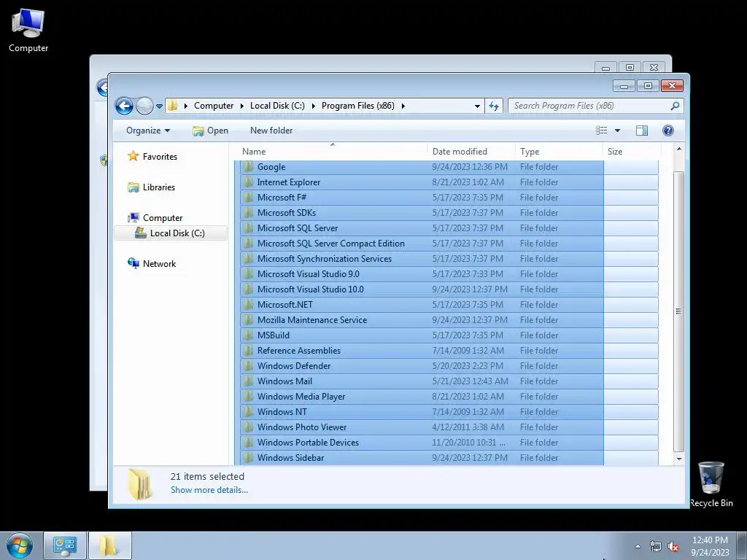Click the Microsoft SDKs folder icon

coord(248,212)
